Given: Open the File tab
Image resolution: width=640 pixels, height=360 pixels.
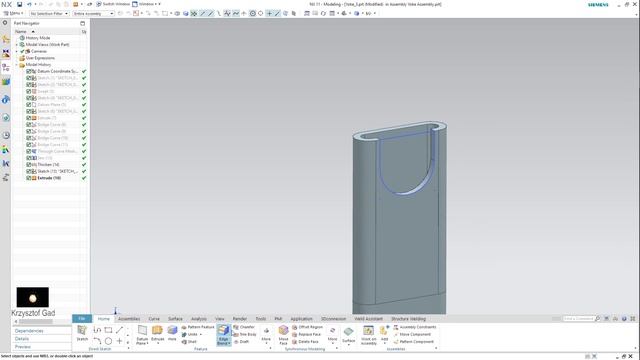Looking at the screenshot, I should tap(82, 319).
